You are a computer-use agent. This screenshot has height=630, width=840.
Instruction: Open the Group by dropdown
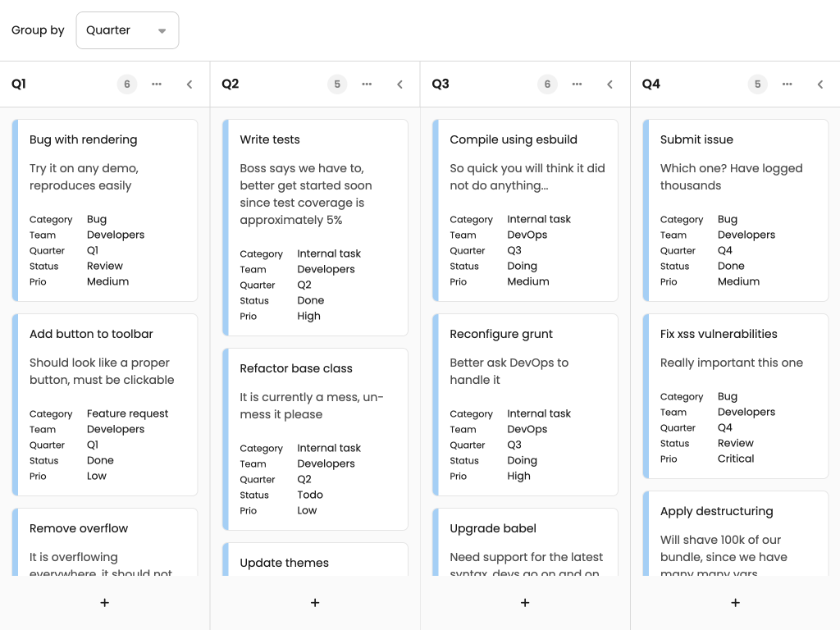[127, 30]
